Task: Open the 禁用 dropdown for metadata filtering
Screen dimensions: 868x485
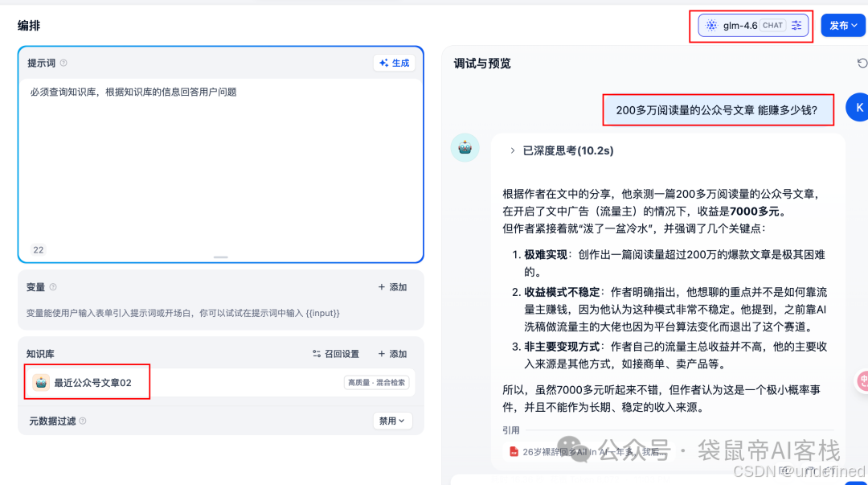Action: click(x=392, y=421)
